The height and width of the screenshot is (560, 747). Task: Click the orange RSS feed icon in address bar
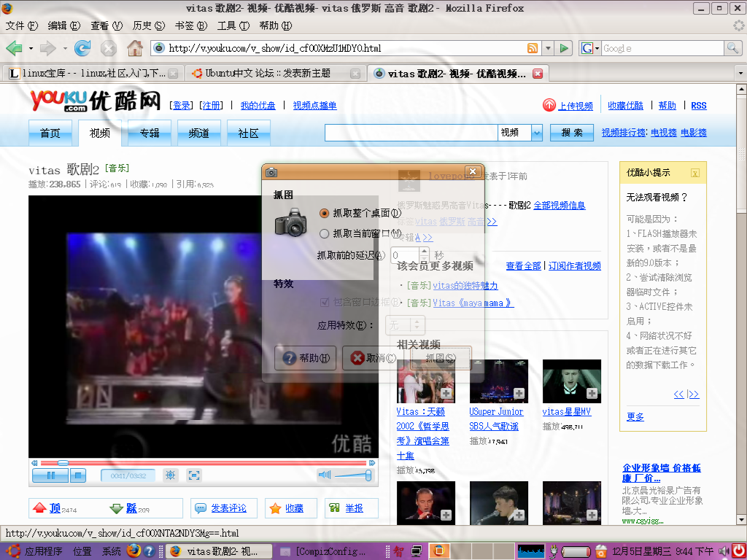point(533,48)
